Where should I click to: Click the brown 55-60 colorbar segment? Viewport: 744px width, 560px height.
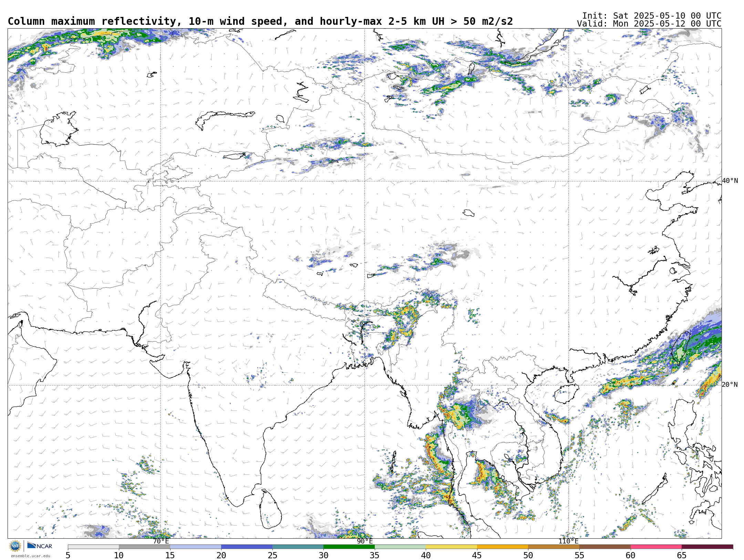pos(605,547)
